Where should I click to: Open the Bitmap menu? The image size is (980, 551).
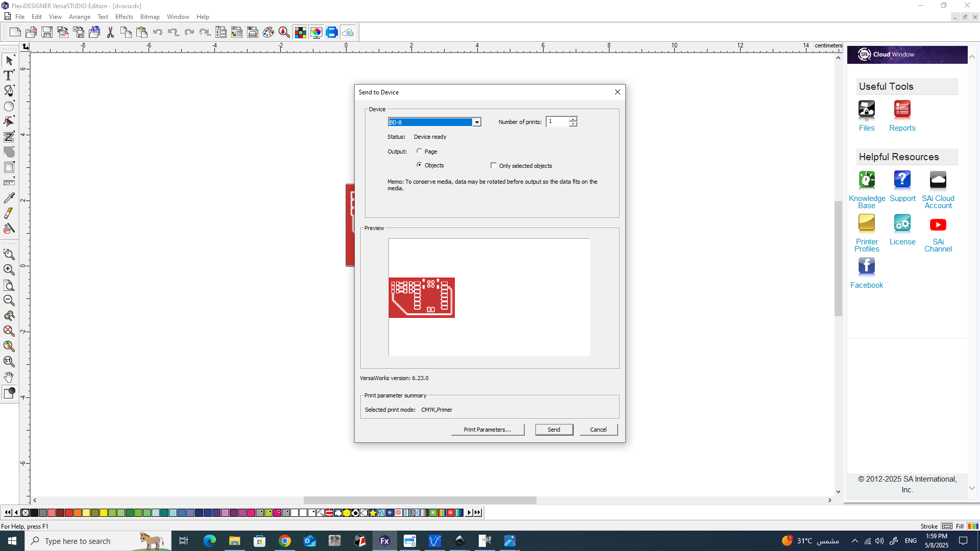(150, 17)
